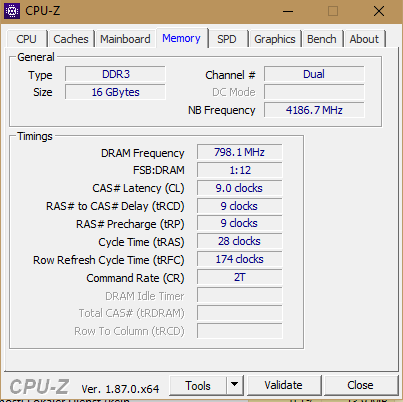The width and height of the screenshot is (403, 402).
Task: Minimize the CPU-Z window
Action: [288, 11]
